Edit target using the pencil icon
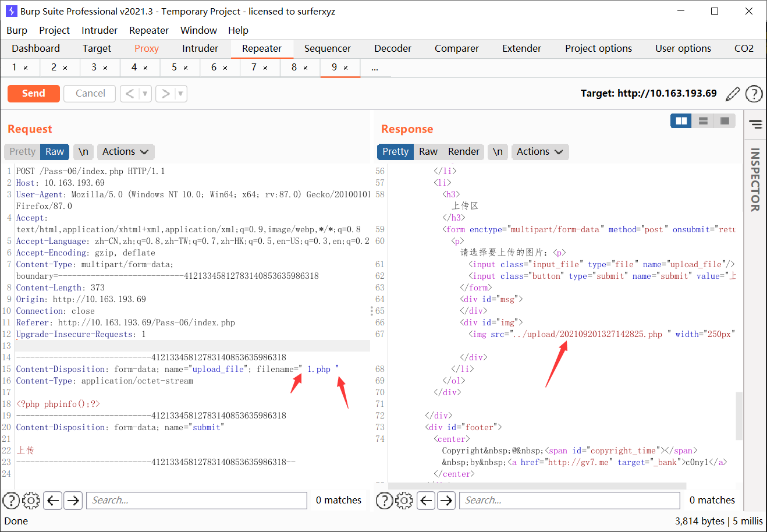The width and height of the screenshot is (767, 532). pos(733,93)
